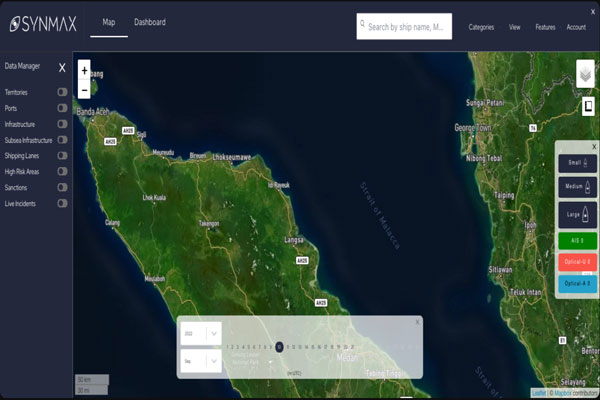Viewport: 600px width, 400px height.
Task: Close the ship size legend panel
Action: [593, 147]
